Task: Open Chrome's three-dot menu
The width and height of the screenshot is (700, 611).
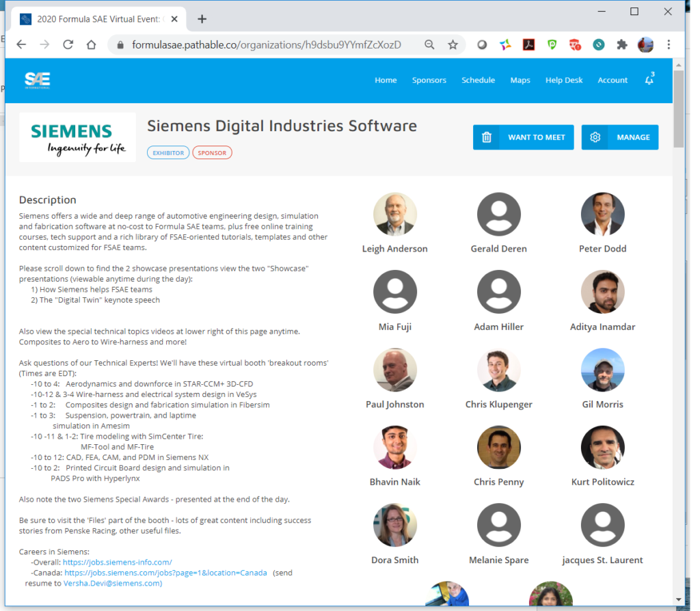Action: tap(669, 44)
